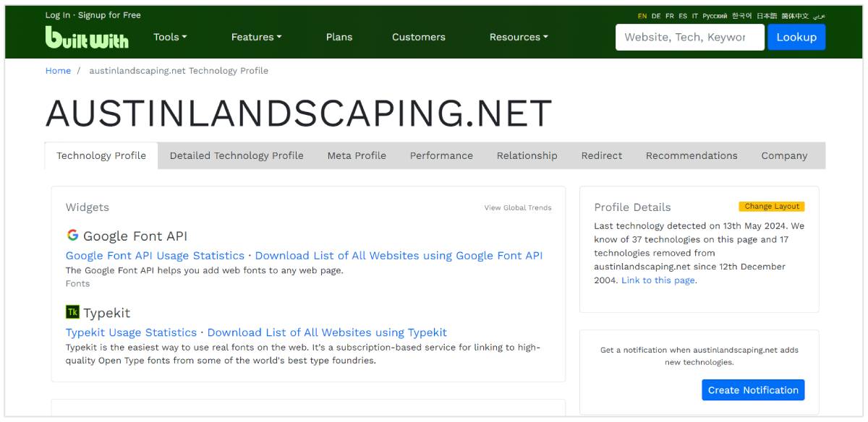Switch to Detailed Technology Profile tab
The width and height of the screenshot is (868, 422).
[x=237, y=155]
